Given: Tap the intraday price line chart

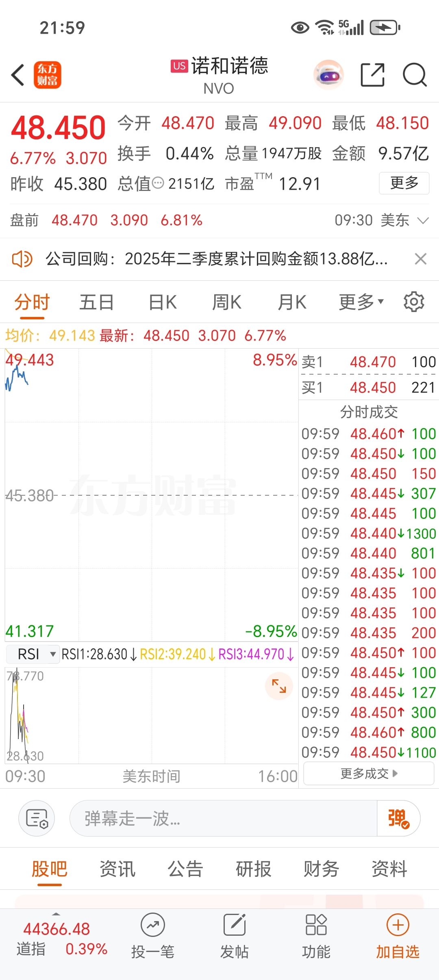Looking at the screenshot, I should click(151, 495).
